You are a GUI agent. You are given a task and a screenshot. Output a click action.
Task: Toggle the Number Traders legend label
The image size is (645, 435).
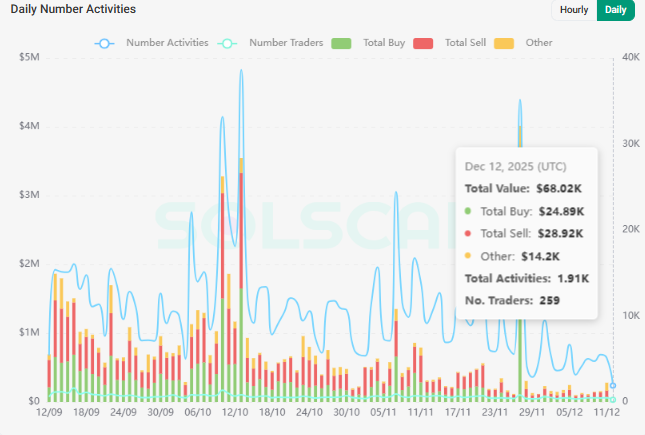[x=284, y=43]
